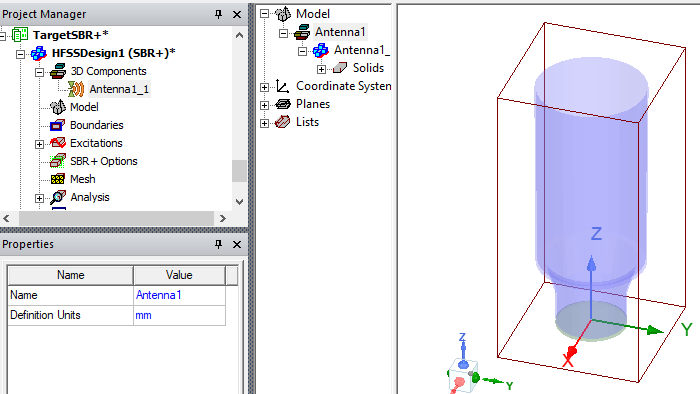Select HFSSDesign1 (SBR+)* label
700x394 pixels.
pyautogui.click(x=114, y=53)
